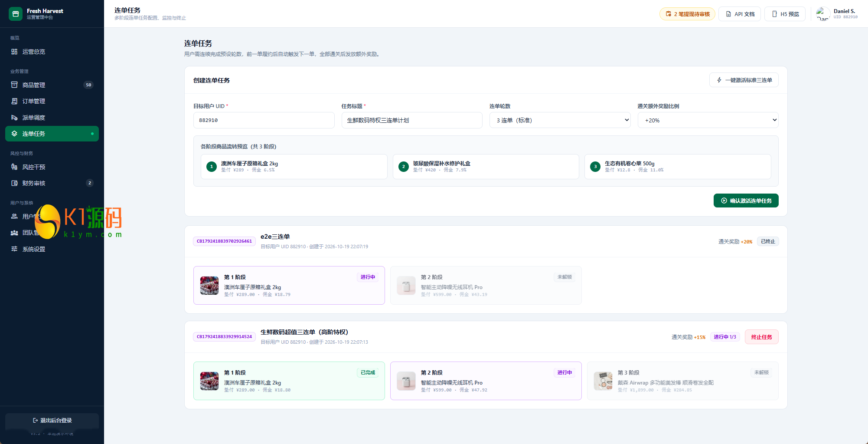Screen dimensions: 868x444
Task: Click the cherry product thumbnail in e2e三连单
Action: pyautogui.click(x=209, y=286)
